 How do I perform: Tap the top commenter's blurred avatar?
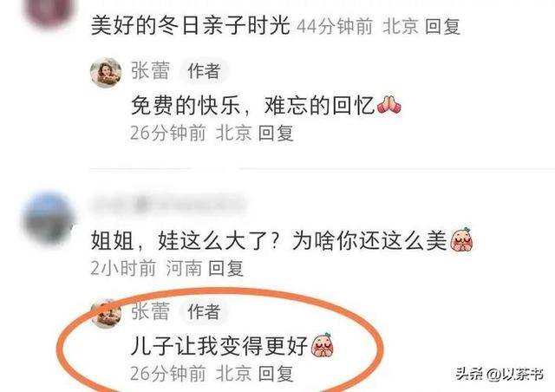point(49,10)
